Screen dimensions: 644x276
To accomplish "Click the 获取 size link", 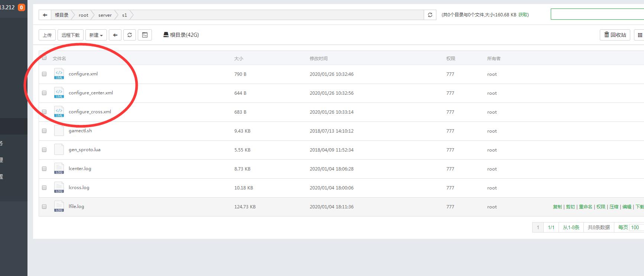I will tap(523, 15).
